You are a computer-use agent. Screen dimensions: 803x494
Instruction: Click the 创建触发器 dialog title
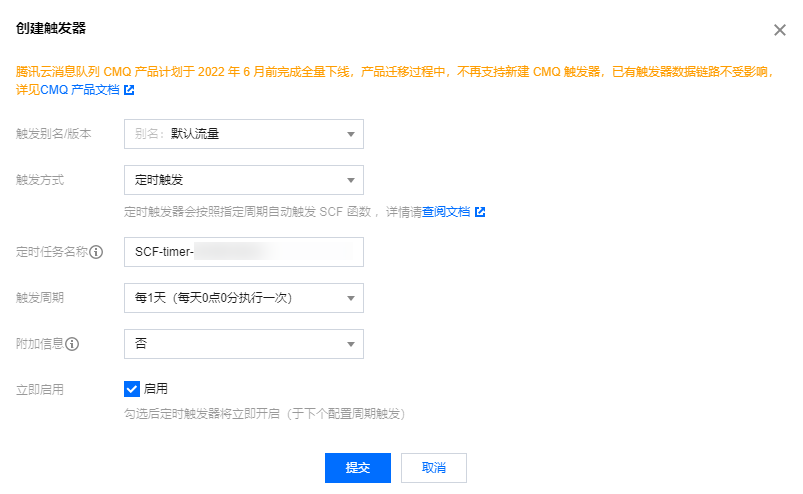(x=51, y=28)
